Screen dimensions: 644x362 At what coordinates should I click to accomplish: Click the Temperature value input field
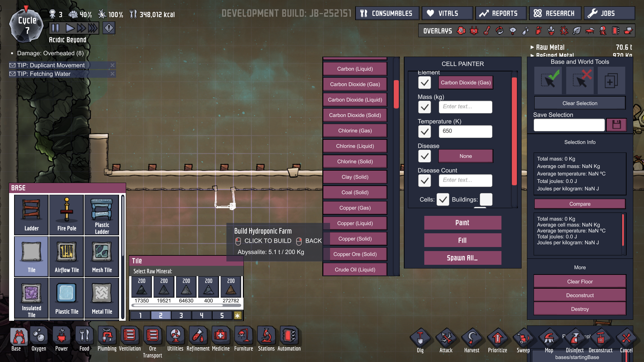(465, 131)
